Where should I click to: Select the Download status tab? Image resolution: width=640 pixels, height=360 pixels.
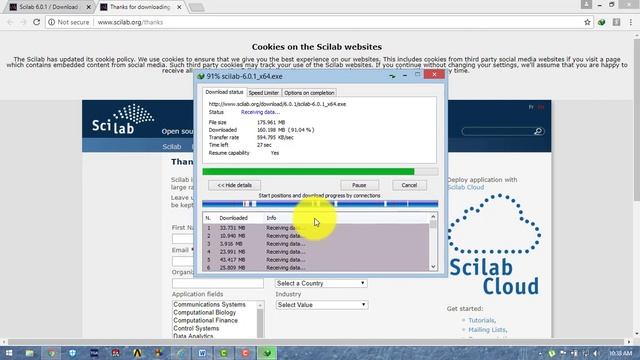224,92
